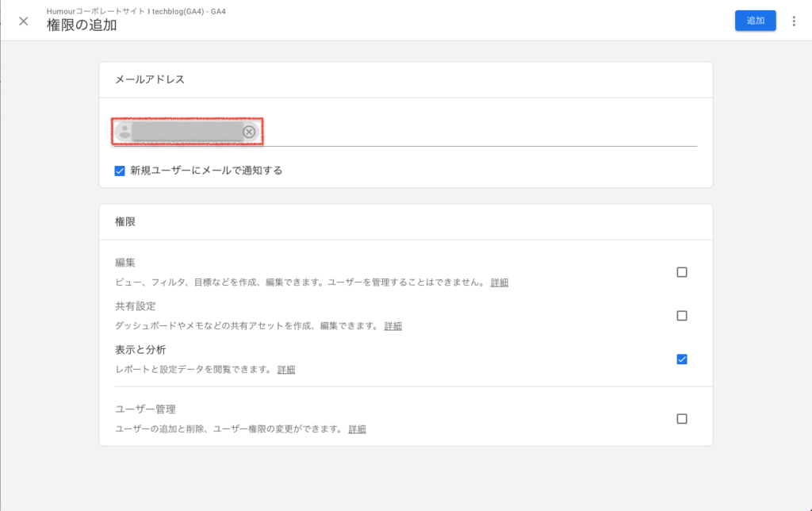812x511 pixels.
Task: Enable the 編集 permission checkbox
Action: coord(681,272)
